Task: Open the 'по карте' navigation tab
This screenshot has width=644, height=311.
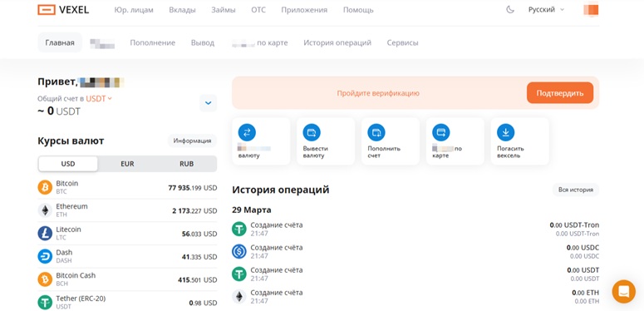Action: pos(259,42)
